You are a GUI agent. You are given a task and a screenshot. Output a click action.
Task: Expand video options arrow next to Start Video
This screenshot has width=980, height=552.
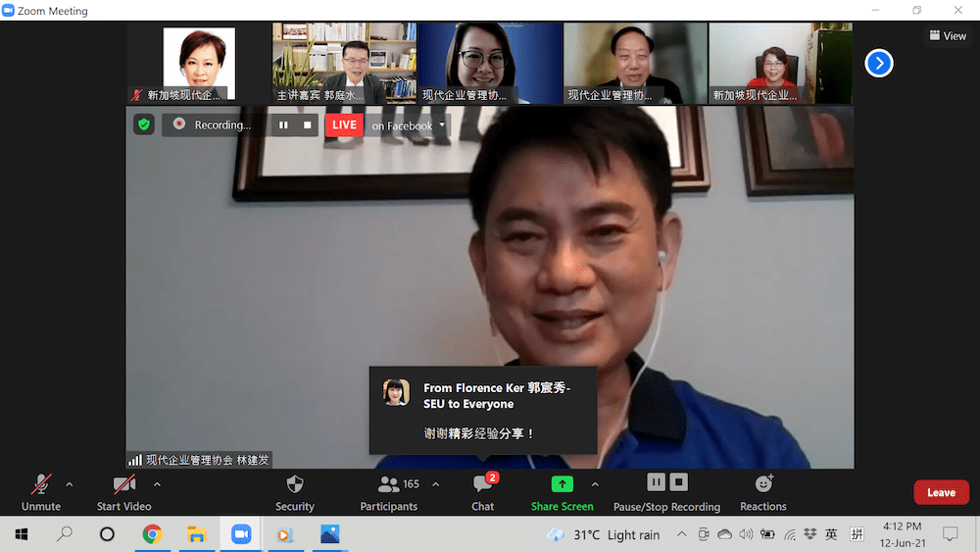[157, 484]
